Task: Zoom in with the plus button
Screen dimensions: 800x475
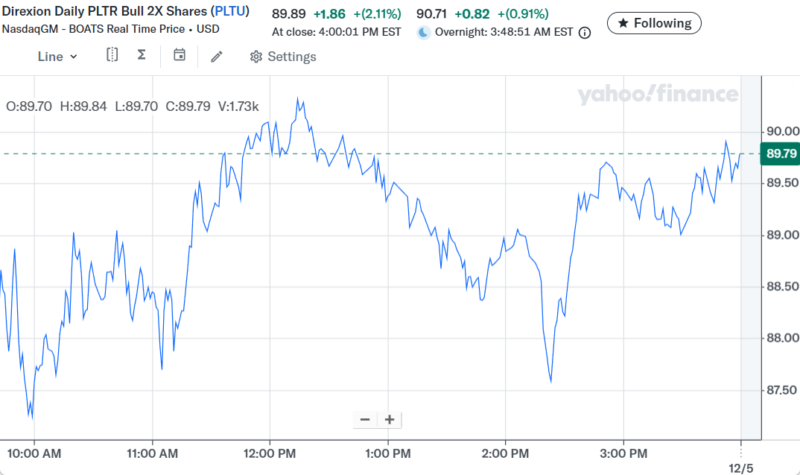Action: point(389,420)
